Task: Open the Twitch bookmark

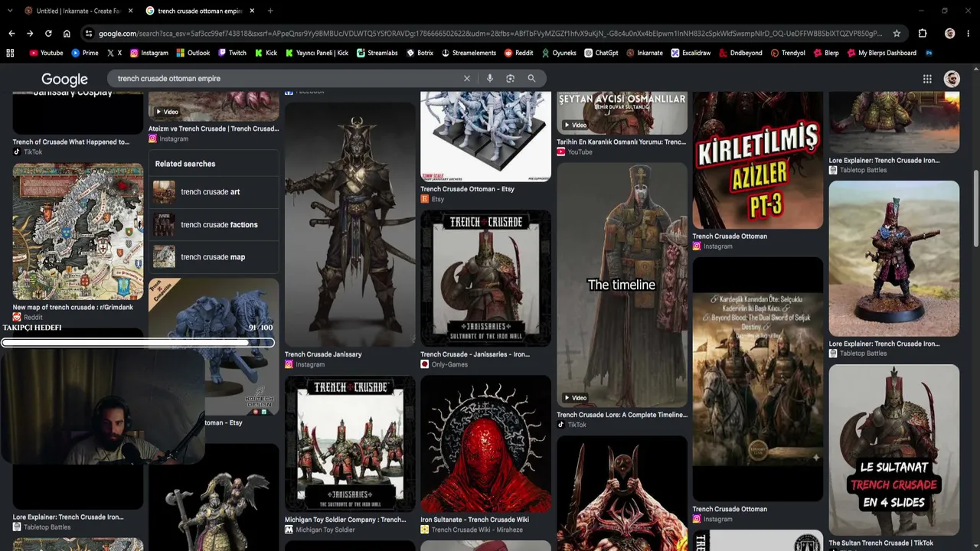Action: click(x=232, y=53)
